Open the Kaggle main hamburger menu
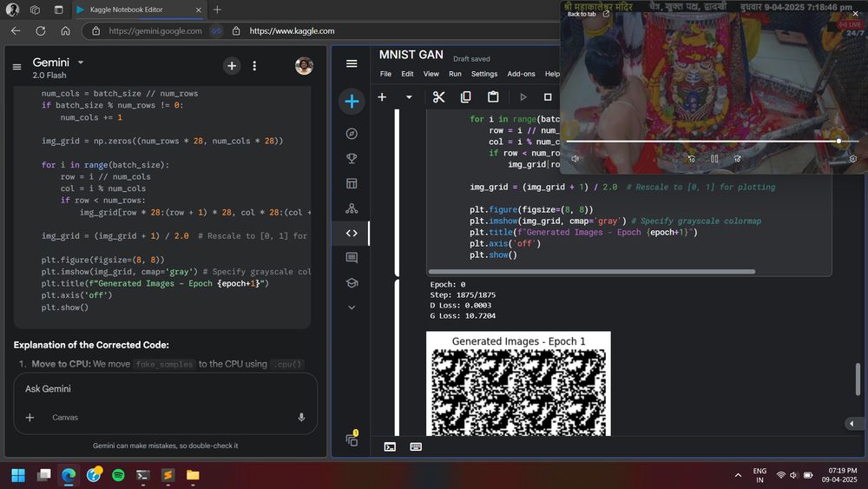The width and height of the screenshot is (868, 489). (352, 63)
